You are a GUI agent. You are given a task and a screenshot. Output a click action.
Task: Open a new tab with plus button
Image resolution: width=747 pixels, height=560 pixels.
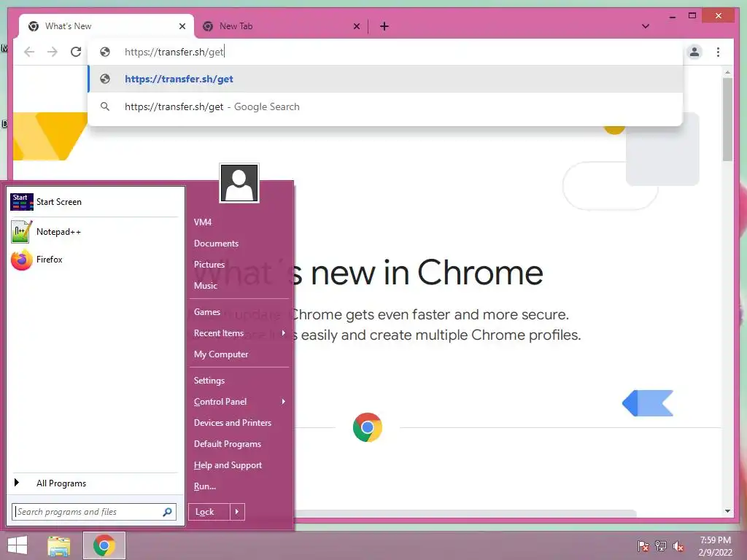click(384, 26)
